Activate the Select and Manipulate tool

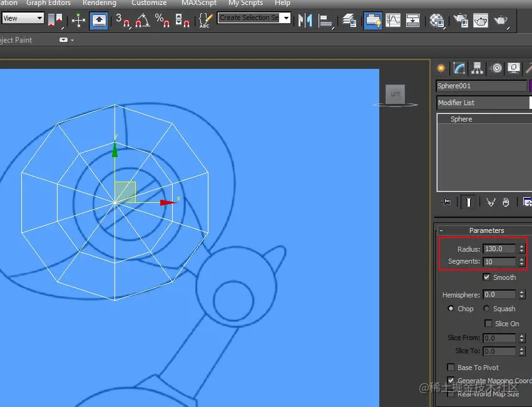[78, 21]
